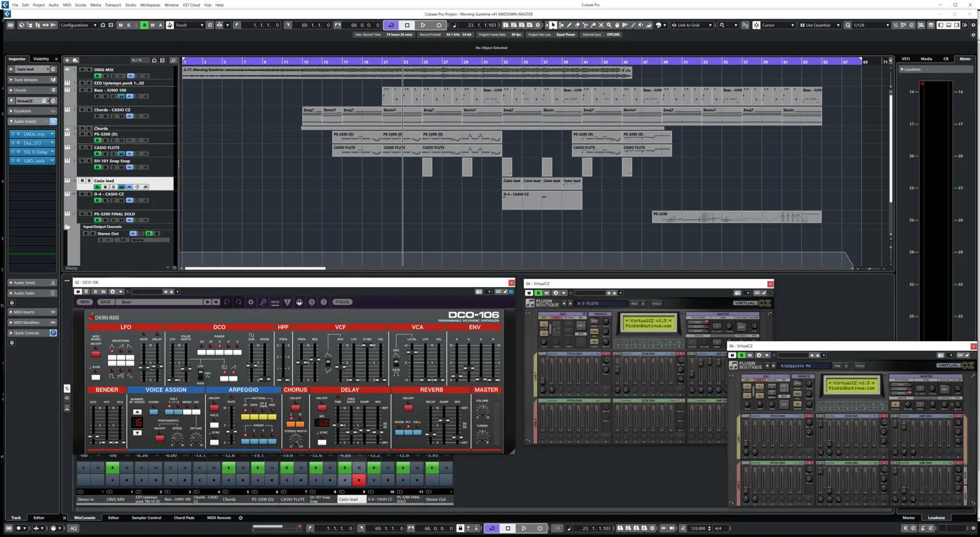The image size is (980, 537).
Task: Select the Split scissors tool
Action: pos(585,25)
